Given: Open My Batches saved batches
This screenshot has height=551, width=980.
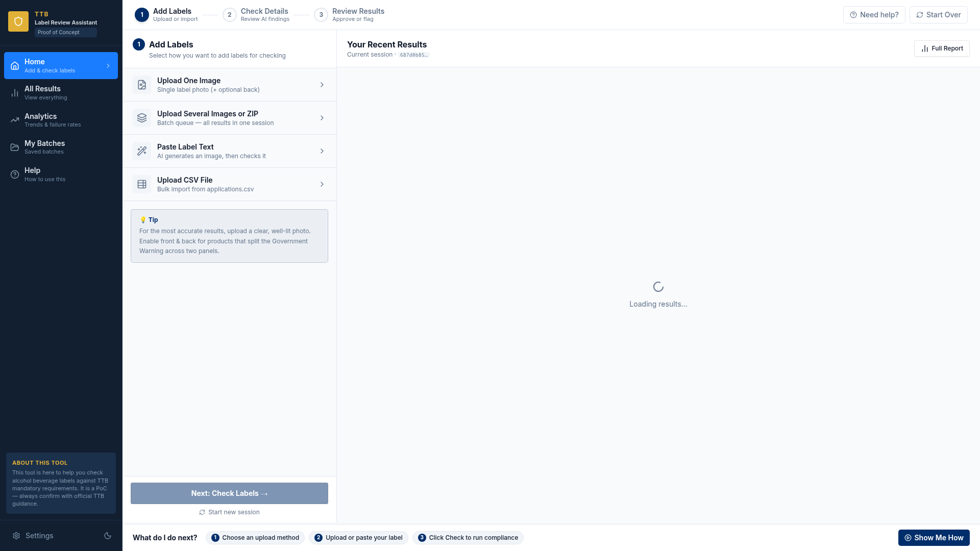Looking at the screenshot, I should coord(61,147).
